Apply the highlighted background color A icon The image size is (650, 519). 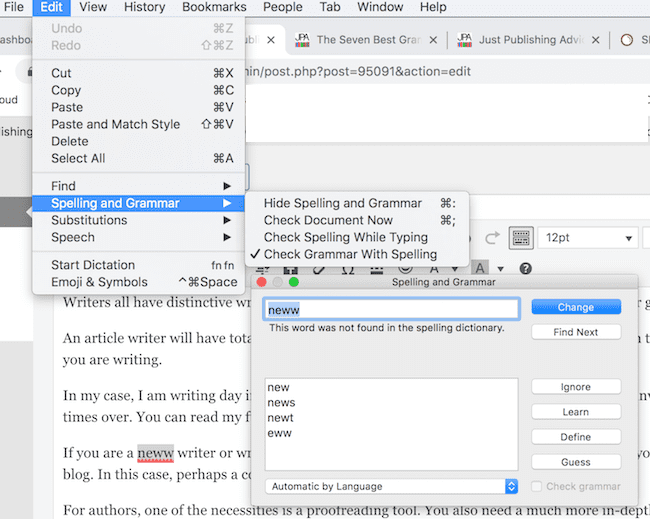pyautogui.click(x=480, y=268)
